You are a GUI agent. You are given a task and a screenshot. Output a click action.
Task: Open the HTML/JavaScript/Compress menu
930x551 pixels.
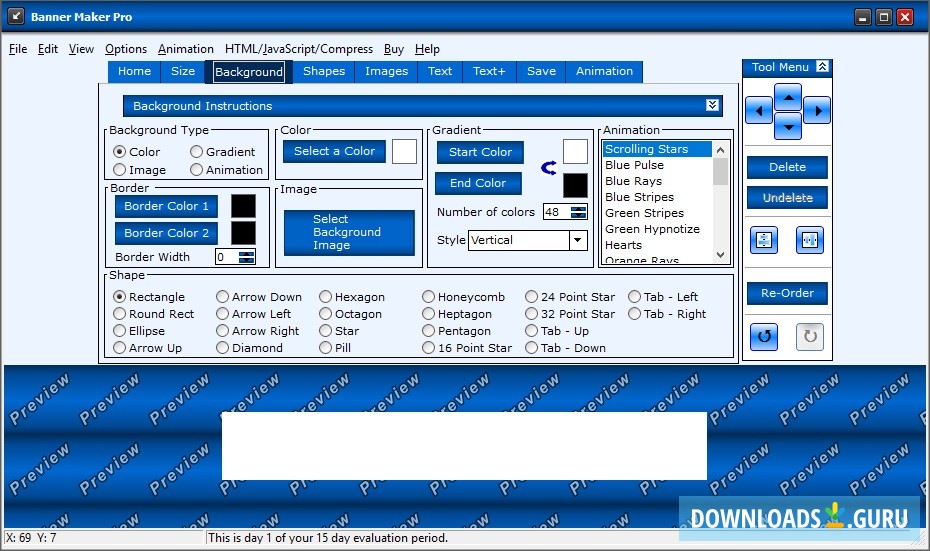pyautogui.click(x=299, y=49)
